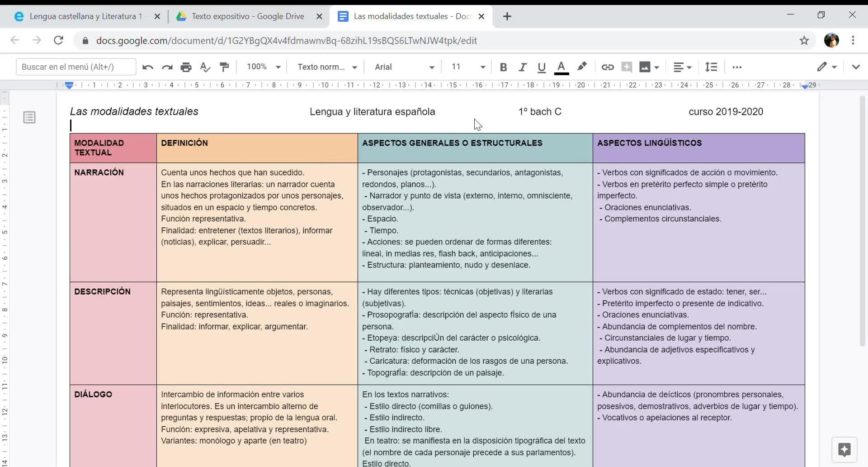Screen dimensions: 868x467
Task: Click the Buscar en el menú search field
Action: click(x=76, y=67)
